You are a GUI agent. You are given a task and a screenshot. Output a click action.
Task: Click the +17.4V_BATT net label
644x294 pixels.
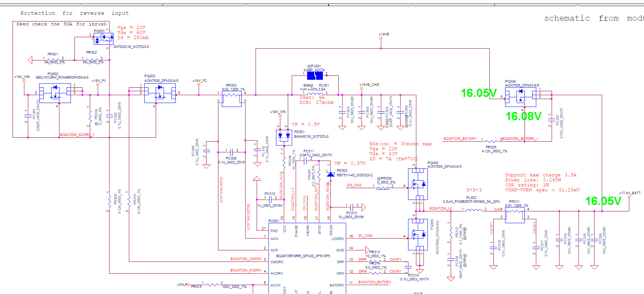pyautogui.click(x=630, y=193)
